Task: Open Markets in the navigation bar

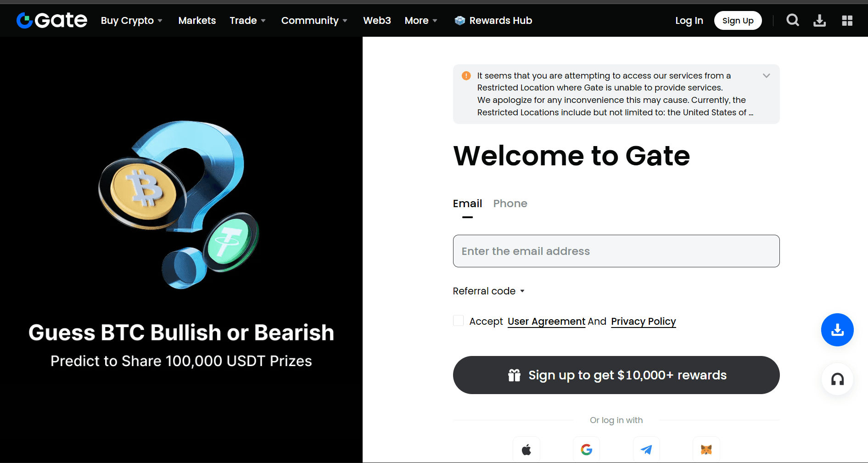Action: coord(197,21)
